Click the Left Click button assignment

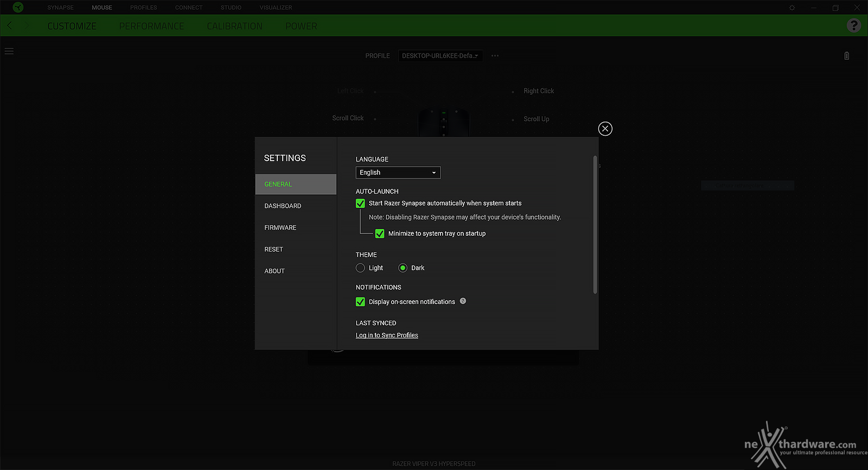pyautogui.click(x=350, y=91)
